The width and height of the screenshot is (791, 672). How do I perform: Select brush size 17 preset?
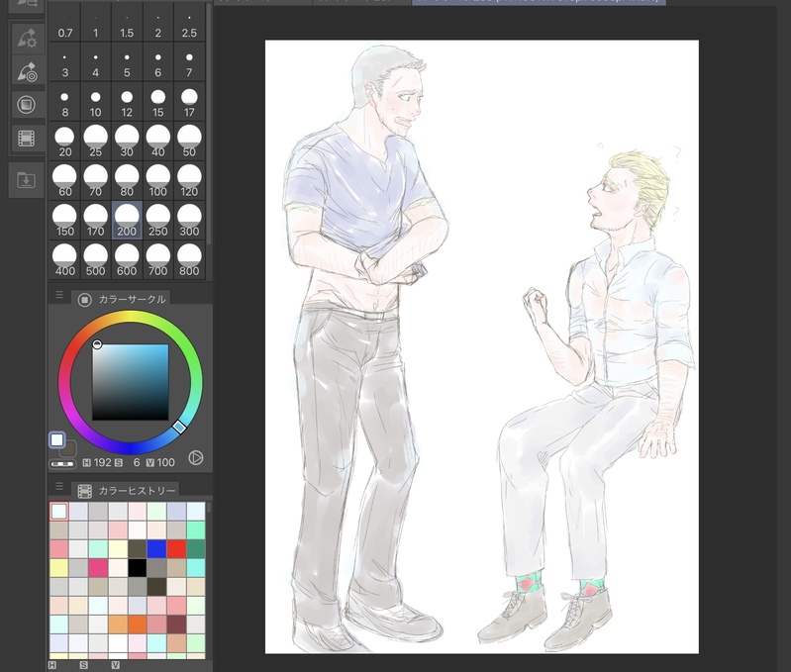point(189,102)
